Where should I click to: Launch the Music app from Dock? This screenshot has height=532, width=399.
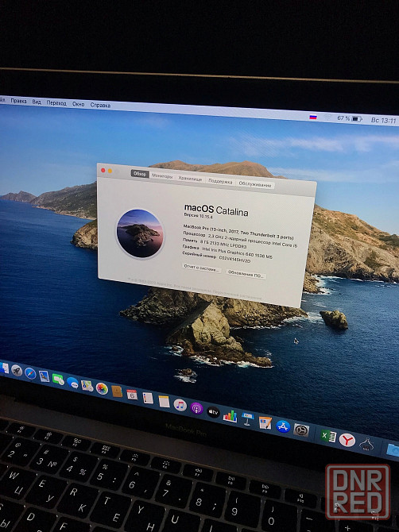[180, 405]
